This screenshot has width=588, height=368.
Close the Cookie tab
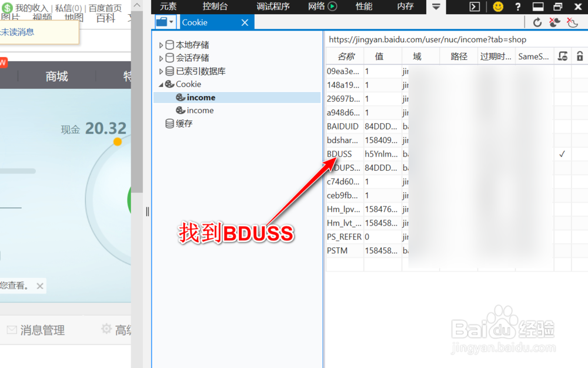click(245, 22)
